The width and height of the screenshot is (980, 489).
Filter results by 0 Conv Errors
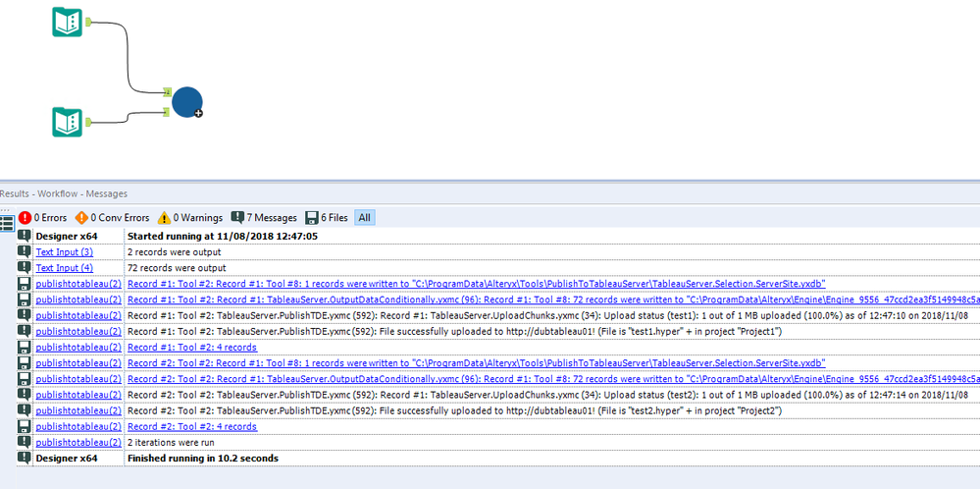coord(113,218)
